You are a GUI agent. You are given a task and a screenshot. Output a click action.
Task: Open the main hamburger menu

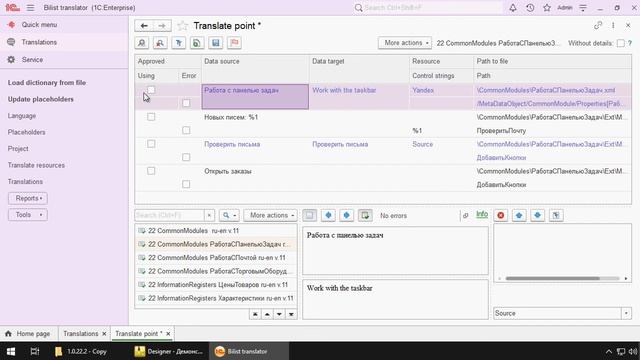tap(31, 8)
